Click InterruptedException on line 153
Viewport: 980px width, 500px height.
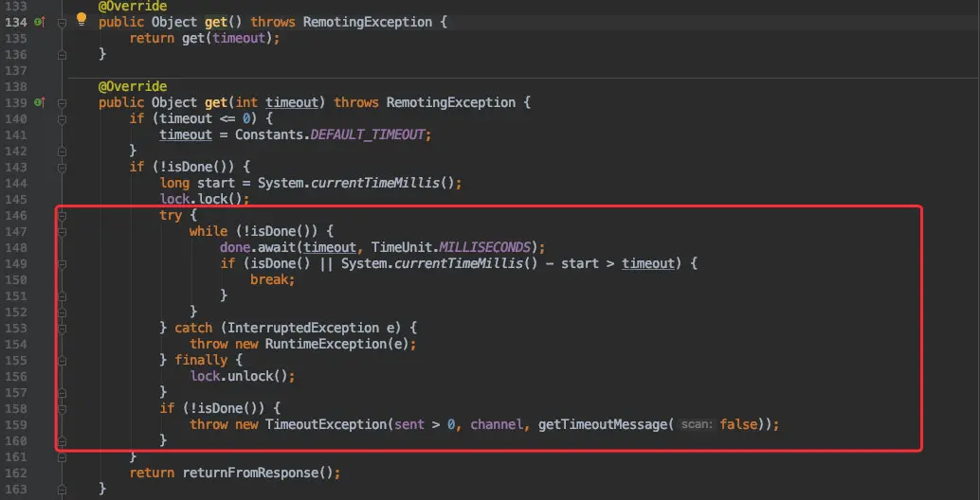tap(303, 328)
